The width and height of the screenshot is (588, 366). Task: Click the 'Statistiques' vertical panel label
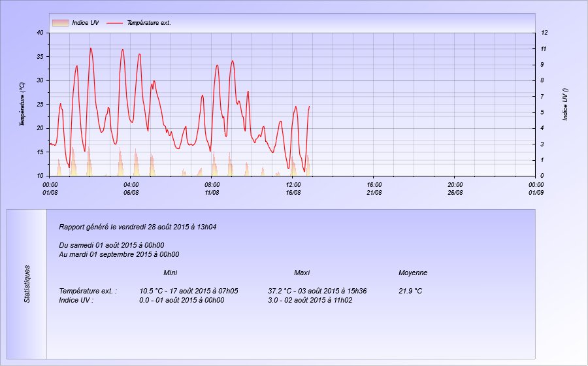(x=27, y=284)
